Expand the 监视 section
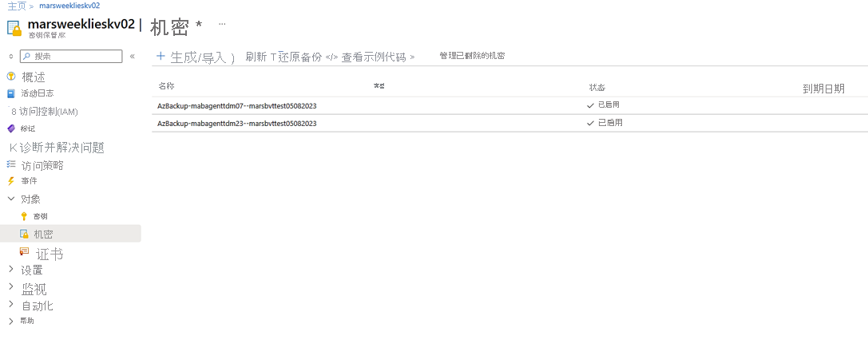Screen dimensions: 868x359 coord(11,287)
